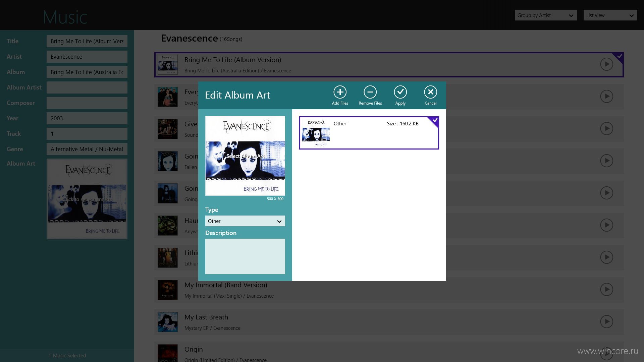Image resolution: width=644 pixels, height=362 pixels.
Task: Click Bring Me To Life row thumbnail
Action: click(168, 65)
